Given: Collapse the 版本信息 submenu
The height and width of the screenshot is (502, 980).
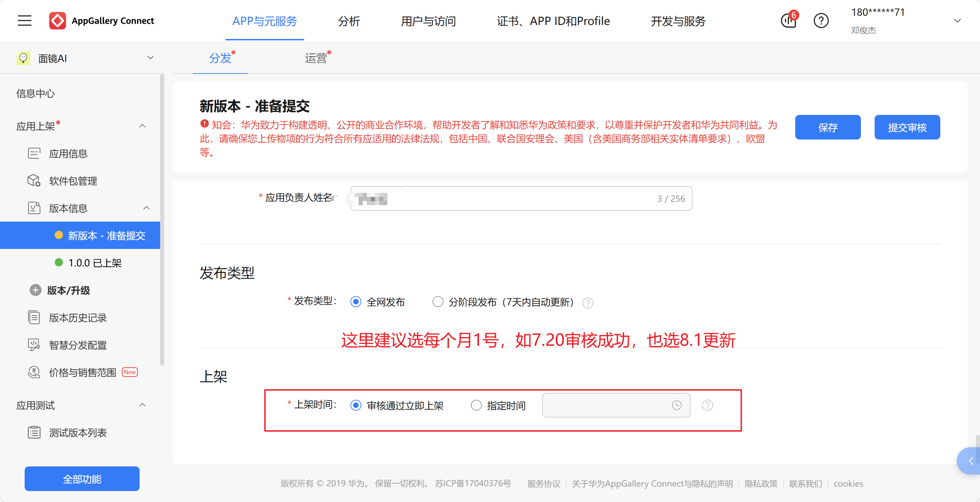Looking at the screenshot, I should pyautogui.click(x=146, y=208).
